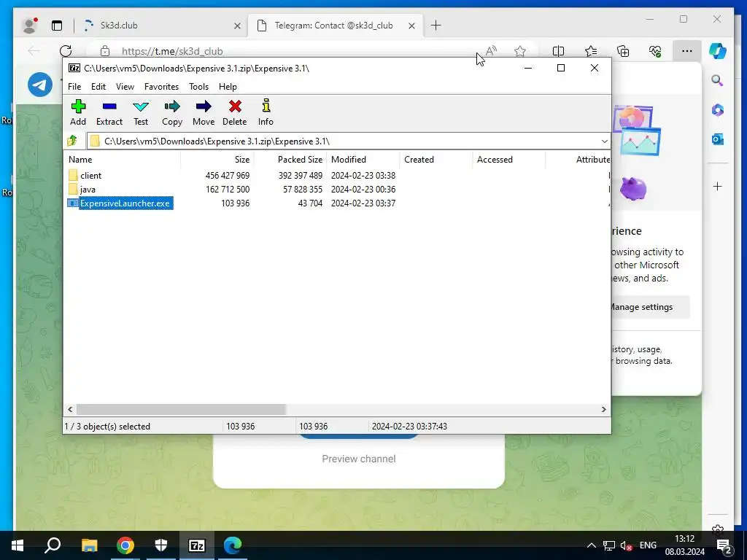This screenshot has width=747, height=560.
Task: Open a new browser tab
Action: [x=436, y=26]
